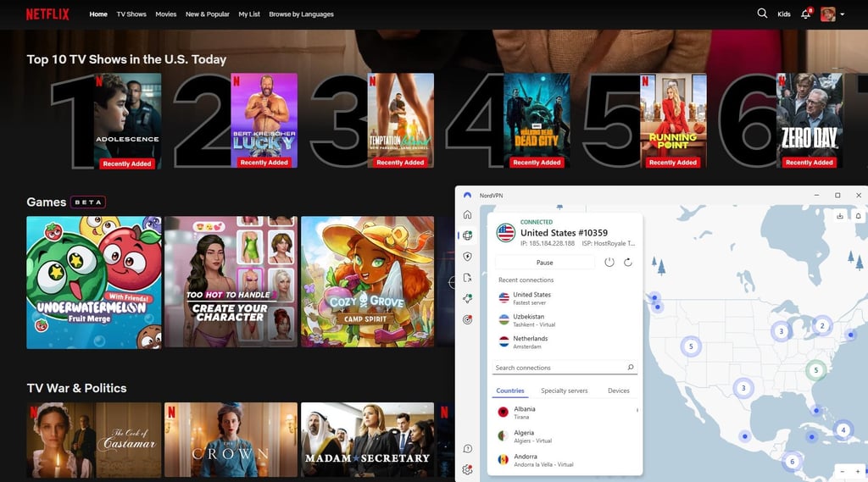
Task: Open NordVPN Meshnet sidebar icon
Action: point(467,299)
